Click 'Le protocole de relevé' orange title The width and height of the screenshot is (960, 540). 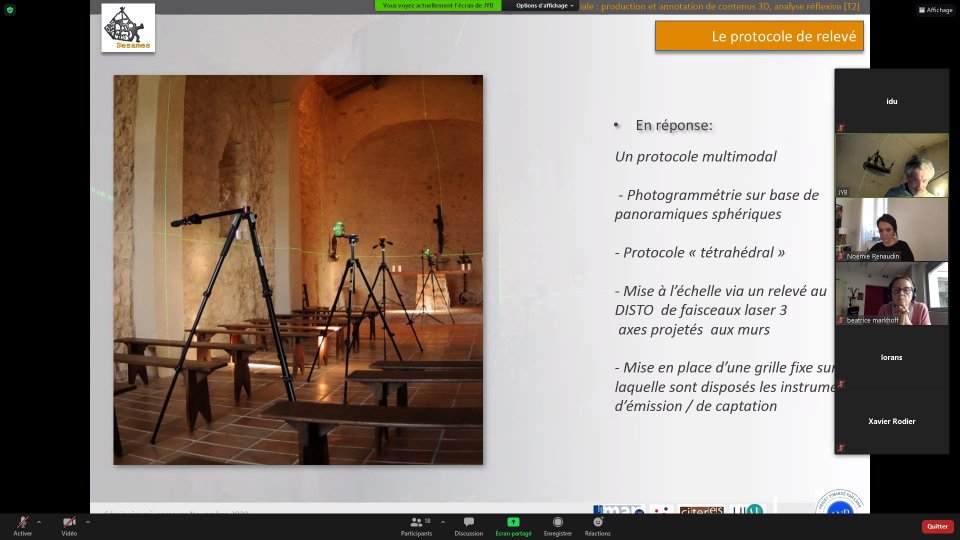pyautogui.click(x=759, y=36)
